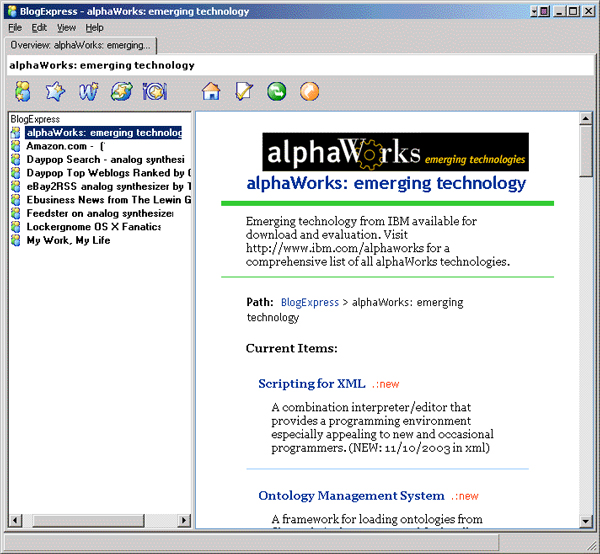Click the feed list scroll-right arrow

184,520
